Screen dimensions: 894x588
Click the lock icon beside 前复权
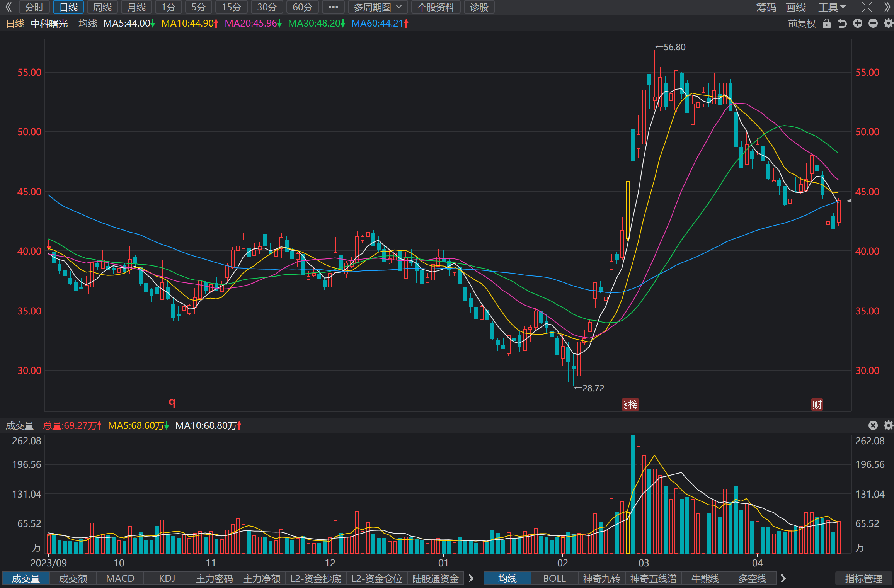(x=827, y=24)
